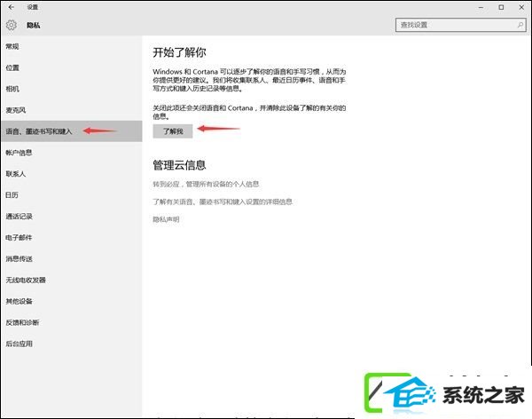This screenshot has height=419, width=532.
Task: Open link about 语音、墨迹书写和键入 setting details
Action: click(x=223, y=202)
